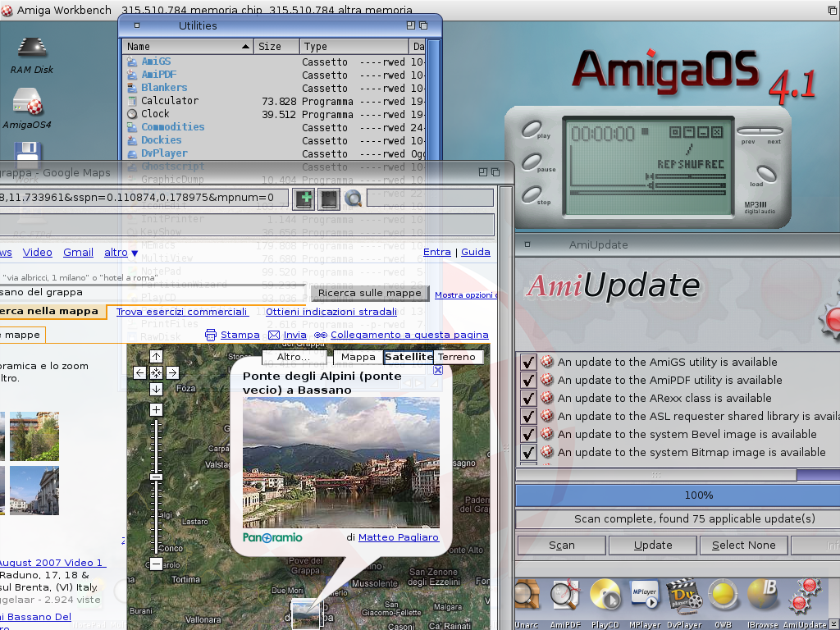Switch map view to Satellite
This screenshot has height=630, width=840.
tap(409, 357)
